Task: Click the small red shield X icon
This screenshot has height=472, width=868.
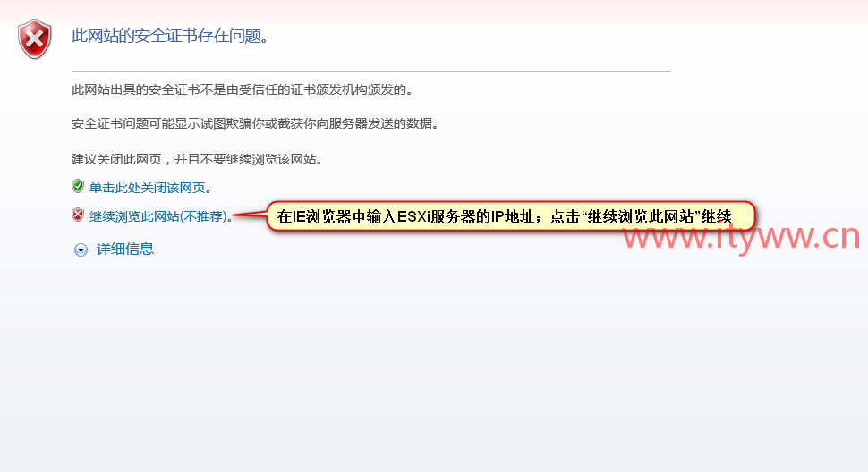Action: (78, 215)
